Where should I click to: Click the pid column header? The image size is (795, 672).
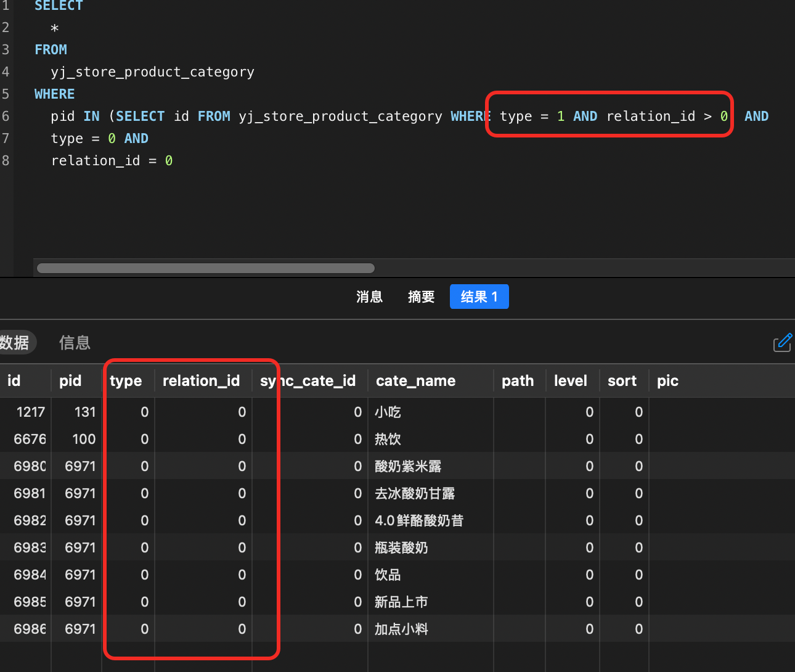(x=70, y=380)
